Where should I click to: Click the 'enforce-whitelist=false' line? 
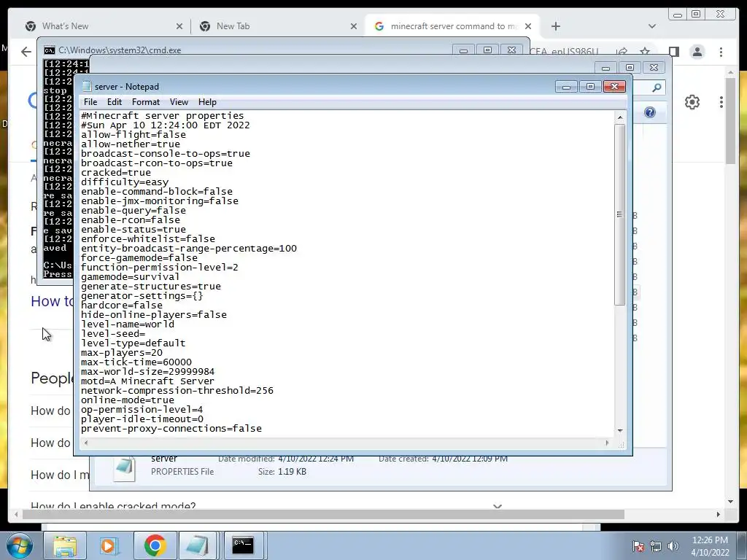click(x=147, y=239)
